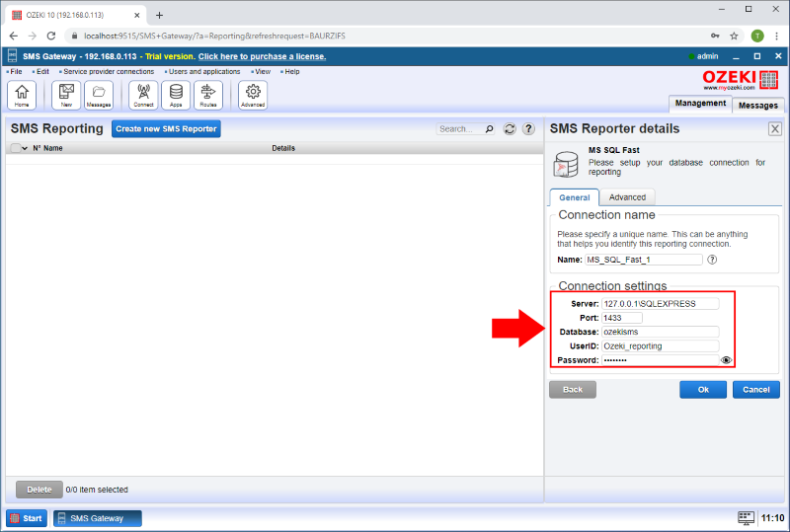790x532 pixels.
Task: Open the Advanced gear toolbar icon
Action: pos(253,95)
